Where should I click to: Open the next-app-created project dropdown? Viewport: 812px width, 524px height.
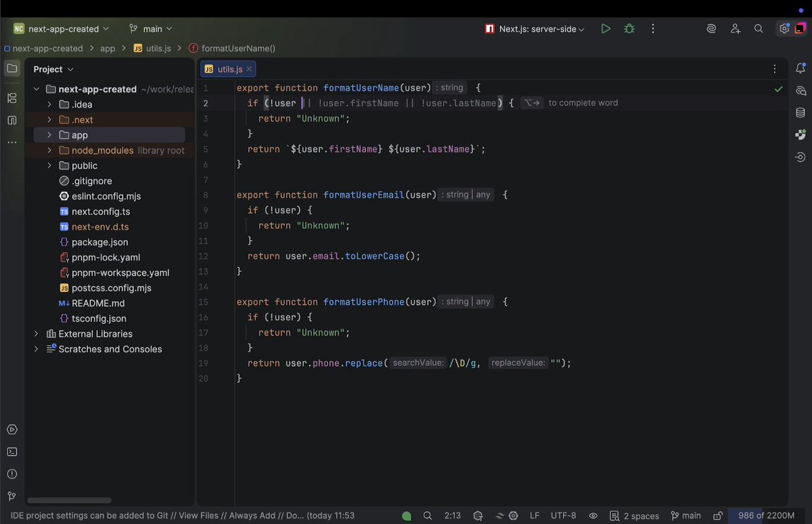point(61,29)
